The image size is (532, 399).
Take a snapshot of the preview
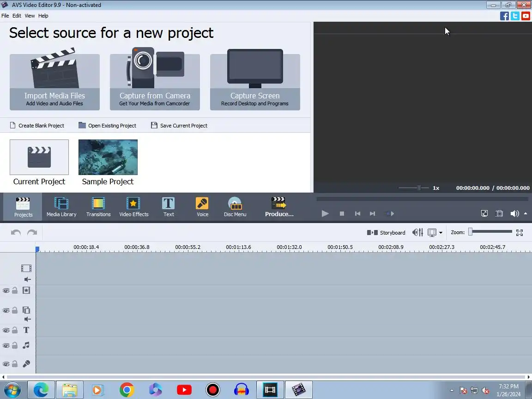coord(499,213)
